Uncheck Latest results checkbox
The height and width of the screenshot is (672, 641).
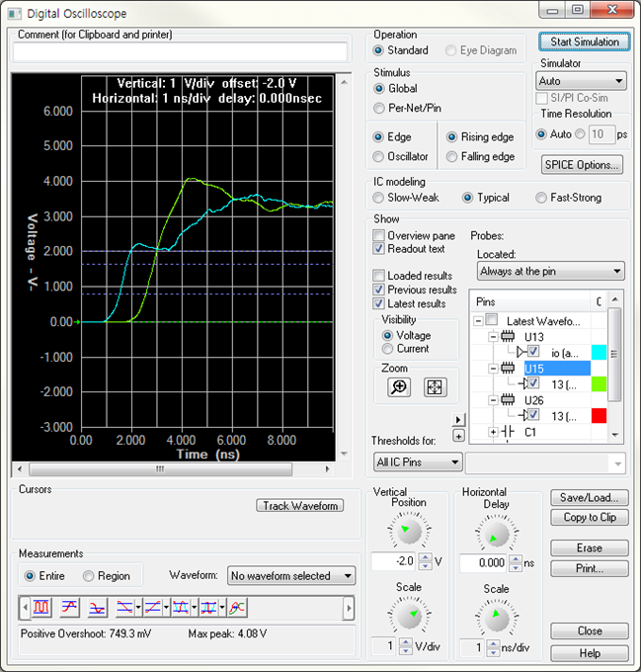[378, 303]
